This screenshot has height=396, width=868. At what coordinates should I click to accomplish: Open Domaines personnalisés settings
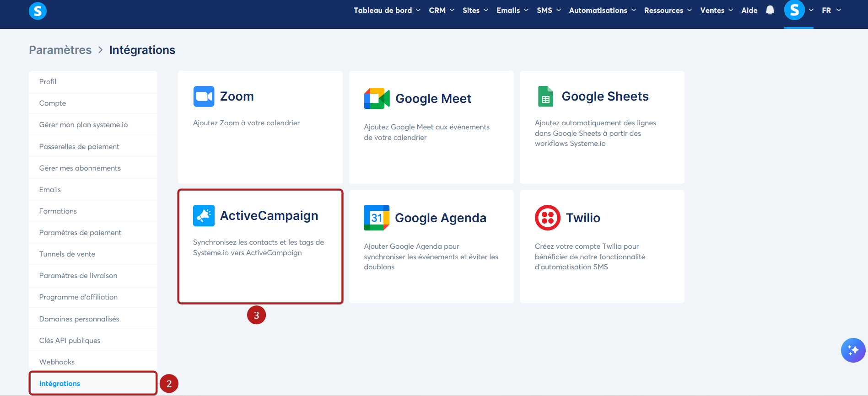[93, 319]
